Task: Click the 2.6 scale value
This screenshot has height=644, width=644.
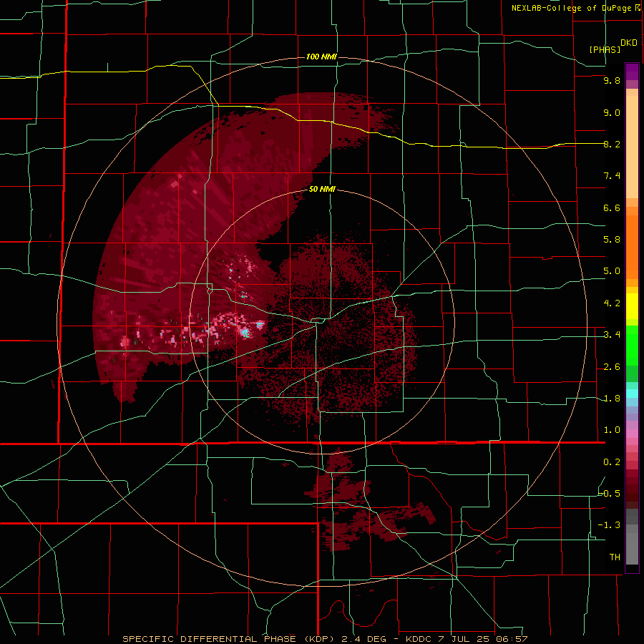Action: (612, 367)
